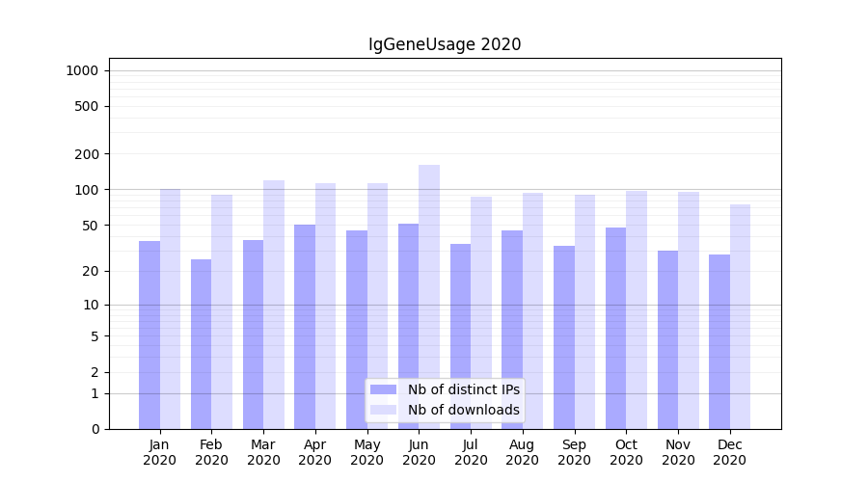This screenshot has height=482, width=868.
Task: Click the 1000 tick on the y-axis
Action: [x=81, y=70]
